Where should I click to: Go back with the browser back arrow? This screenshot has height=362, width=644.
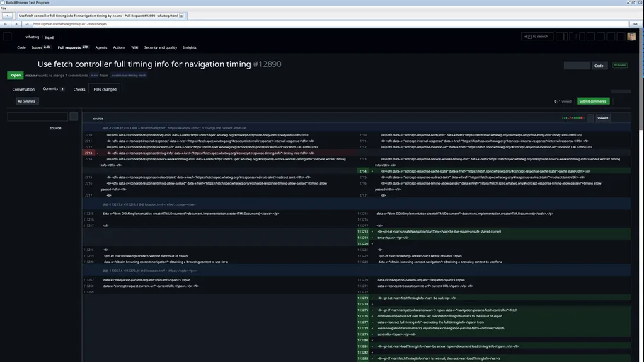click(x=6, y=24)
